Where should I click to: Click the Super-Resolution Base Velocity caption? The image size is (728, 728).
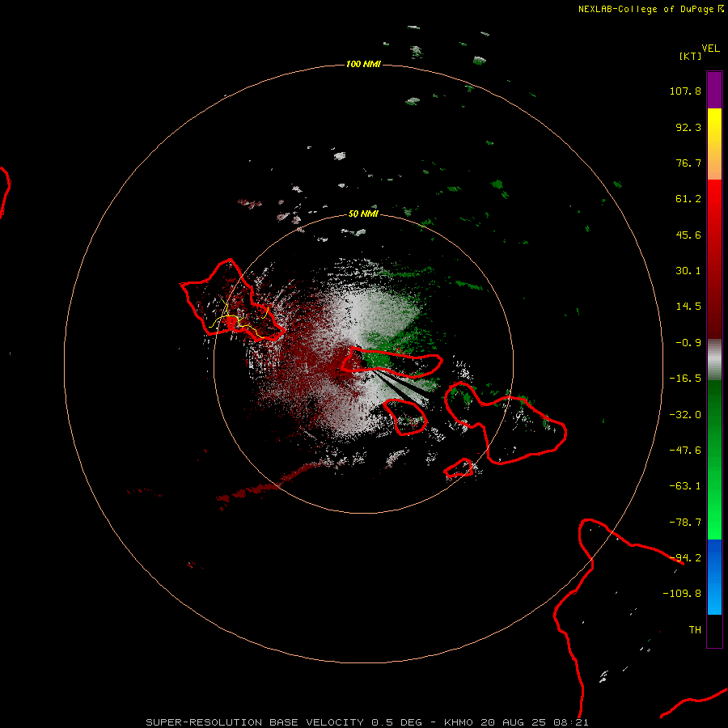[x=367, y=722]
